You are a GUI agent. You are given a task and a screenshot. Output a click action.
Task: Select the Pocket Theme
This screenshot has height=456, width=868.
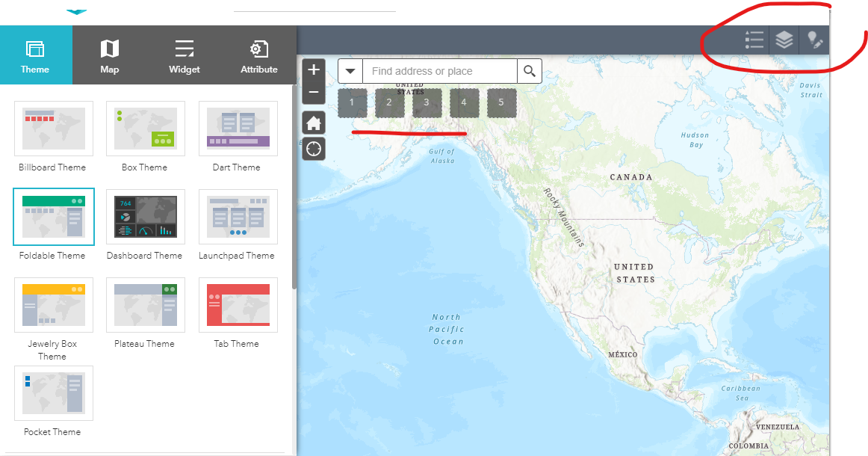pyautogui.click(x=53, y=393)
